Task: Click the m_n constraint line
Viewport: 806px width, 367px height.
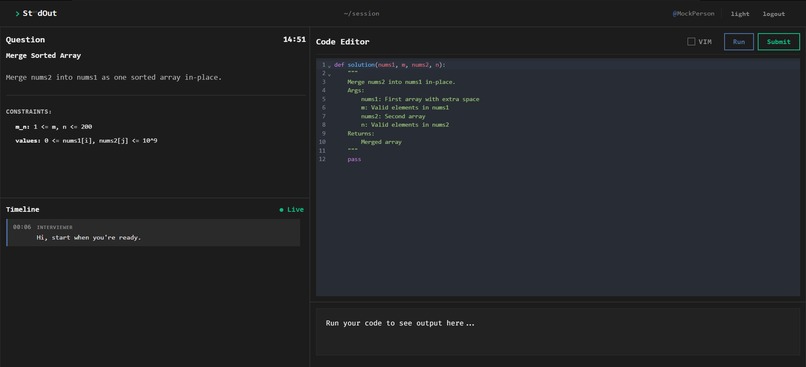Action: (x=54, y=126)
